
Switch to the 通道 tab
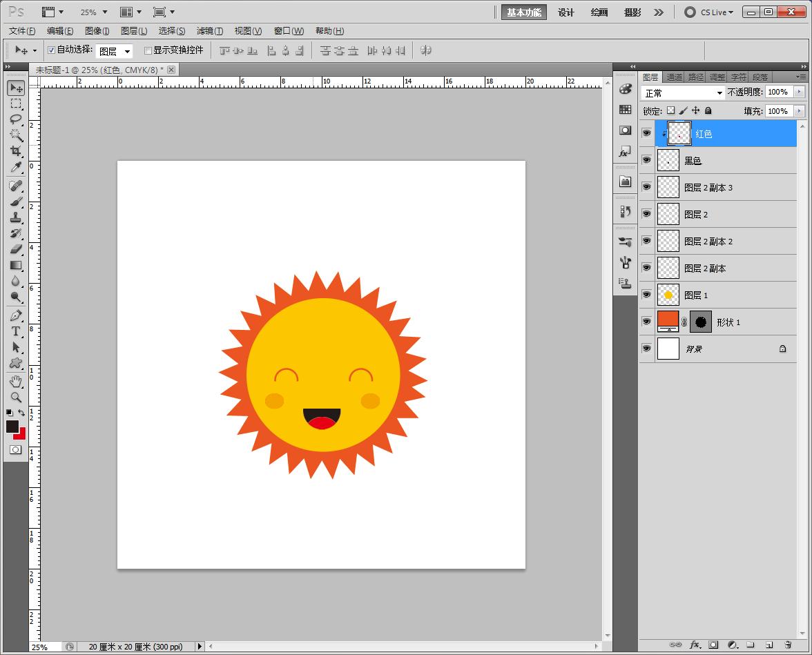point(674,77)
